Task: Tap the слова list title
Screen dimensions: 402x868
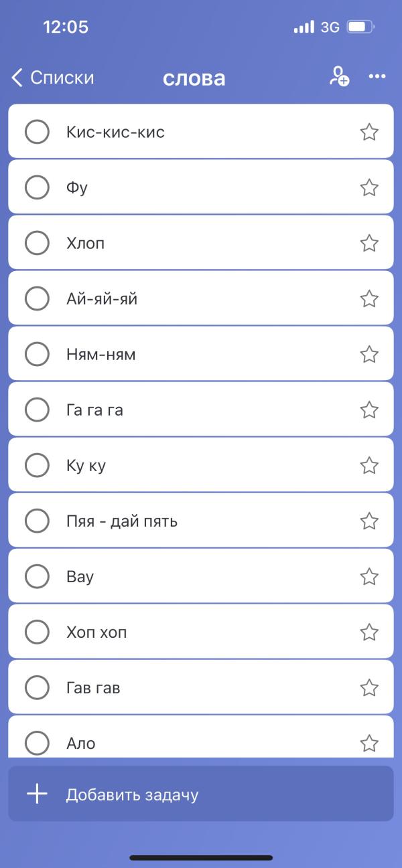Action: [x=194, y=78]
